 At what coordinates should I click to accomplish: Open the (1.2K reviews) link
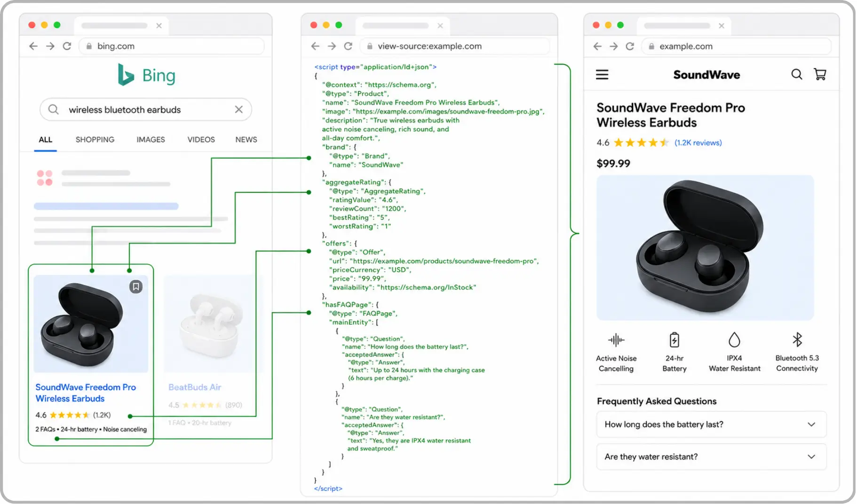pos(698,142)
